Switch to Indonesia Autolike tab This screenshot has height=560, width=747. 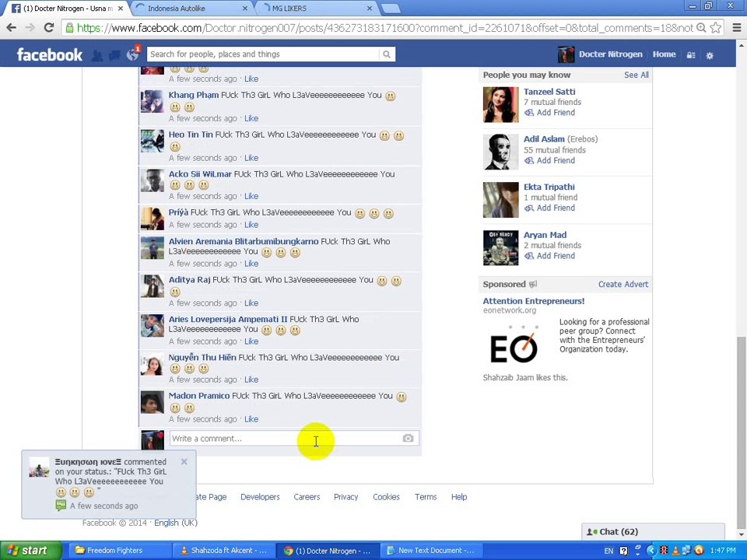[191, 8]
